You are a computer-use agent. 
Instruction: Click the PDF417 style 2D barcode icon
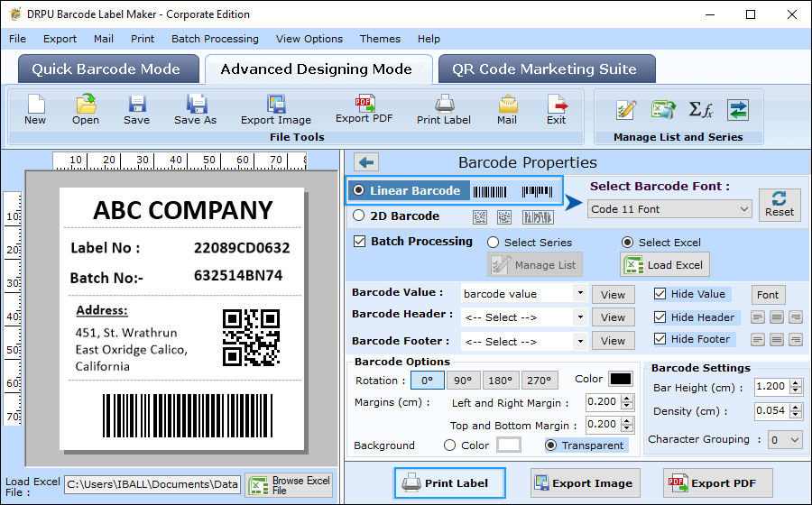(538, 217)
